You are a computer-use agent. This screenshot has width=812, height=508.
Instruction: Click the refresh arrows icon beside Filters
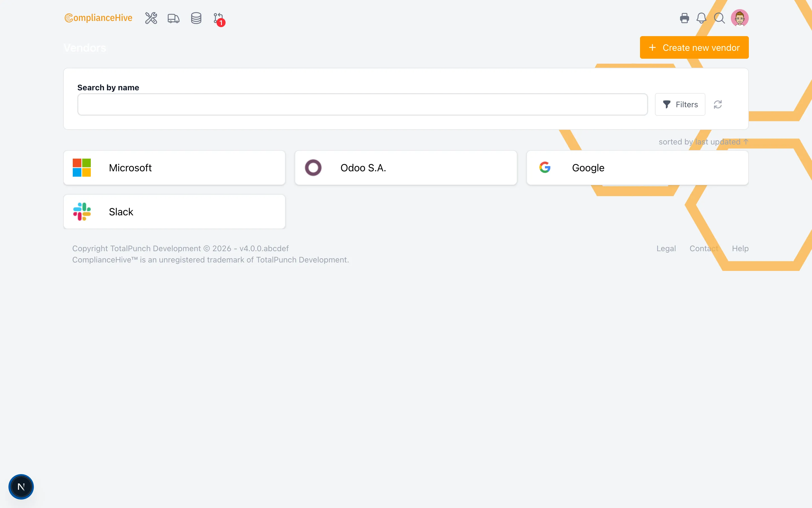[x=718, y=104]
